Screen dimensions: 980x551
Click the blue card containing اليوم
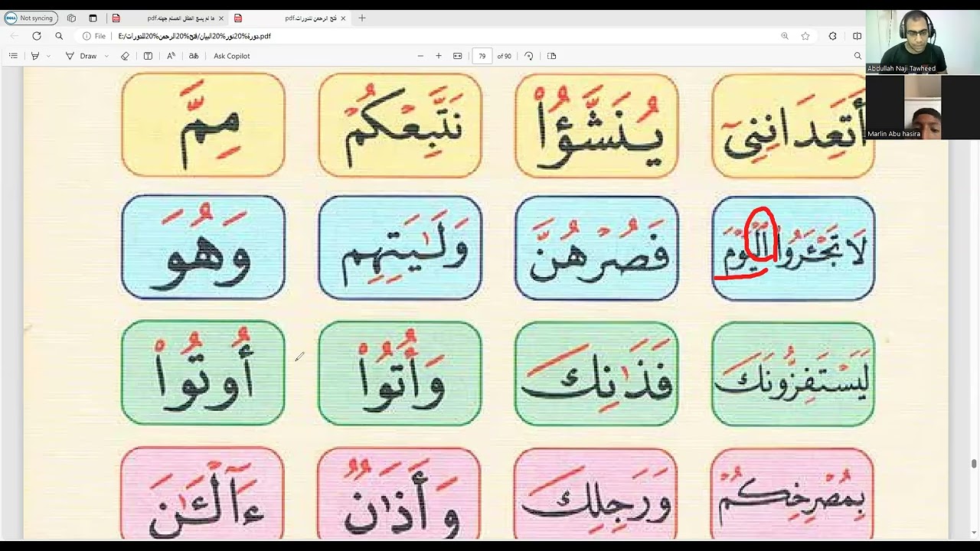tap(793, 247)
